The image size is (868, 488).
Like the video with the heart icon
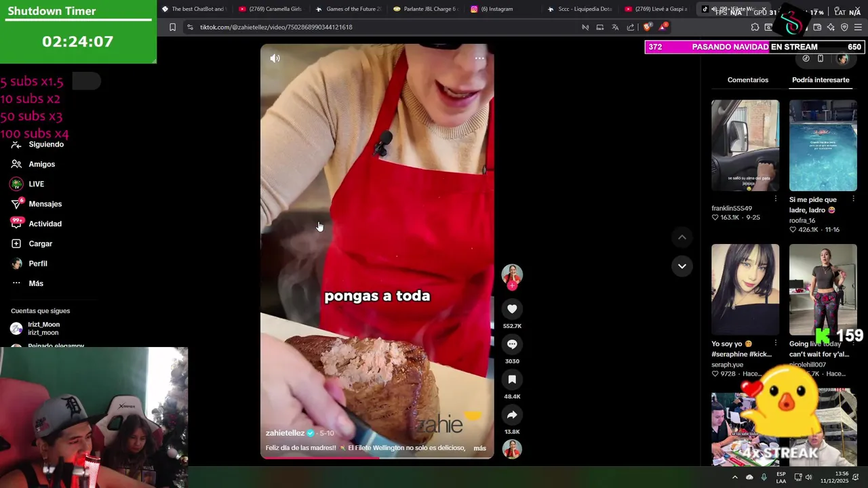click(512, 309)
